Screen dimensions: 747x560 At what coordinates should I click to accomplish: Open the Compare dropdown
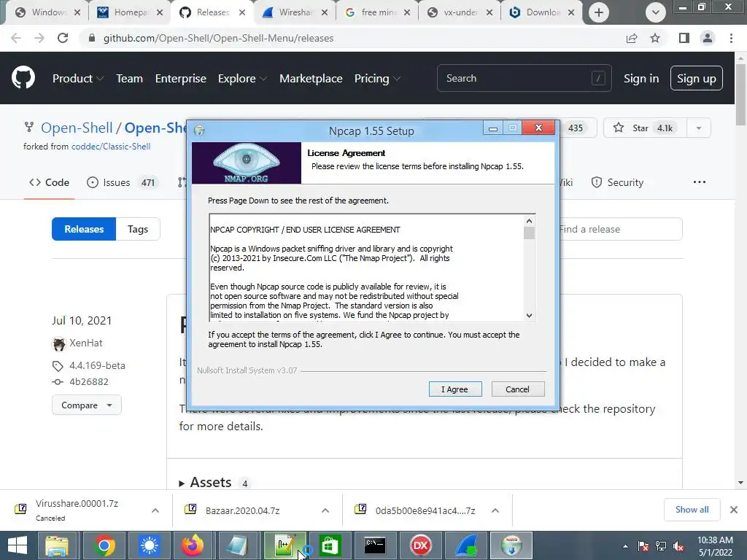[x=86, y=405]
